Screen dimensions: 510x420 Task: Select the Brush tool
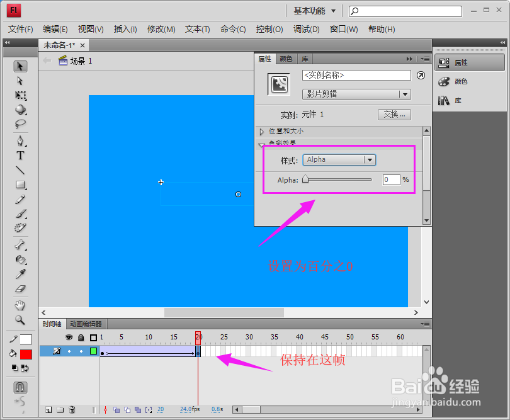tap(20, 213)
